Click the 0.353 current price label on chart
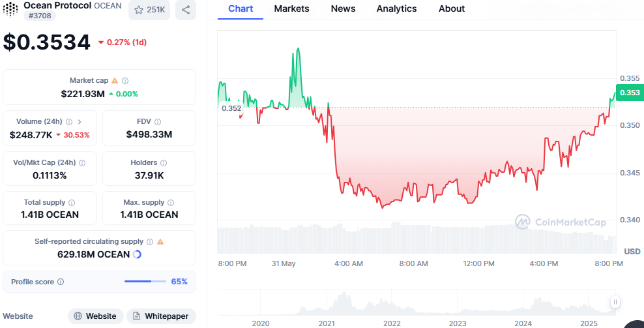The width and height of the screenshot is (644, 328). click(x=630, y=93)
